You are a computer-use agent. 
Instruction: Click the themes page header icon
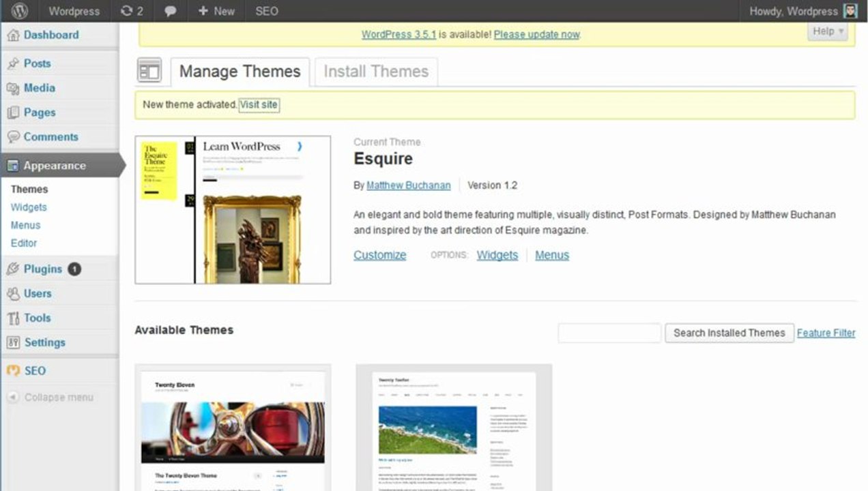(149, 71)
